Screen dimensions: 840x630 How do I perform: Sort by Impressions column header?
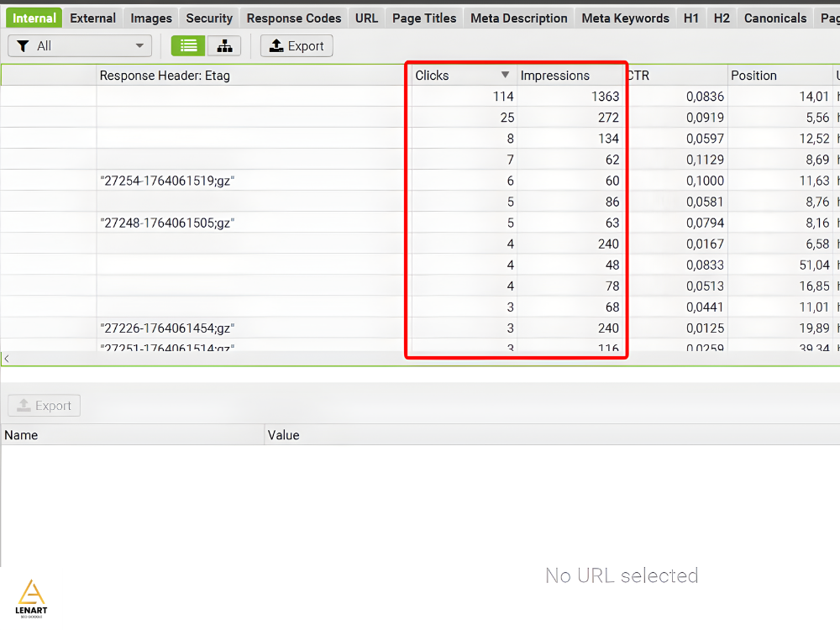pos(555,76)
